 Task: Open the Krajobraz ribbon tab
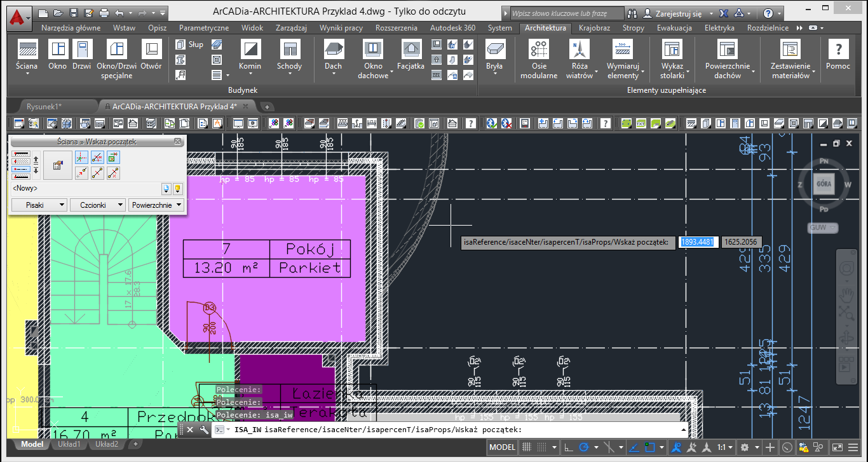593,28
